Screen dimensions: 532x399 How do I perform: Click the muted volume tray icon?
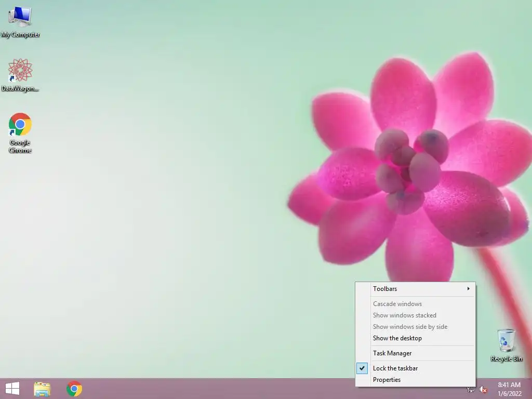click(x=483, y=390)
